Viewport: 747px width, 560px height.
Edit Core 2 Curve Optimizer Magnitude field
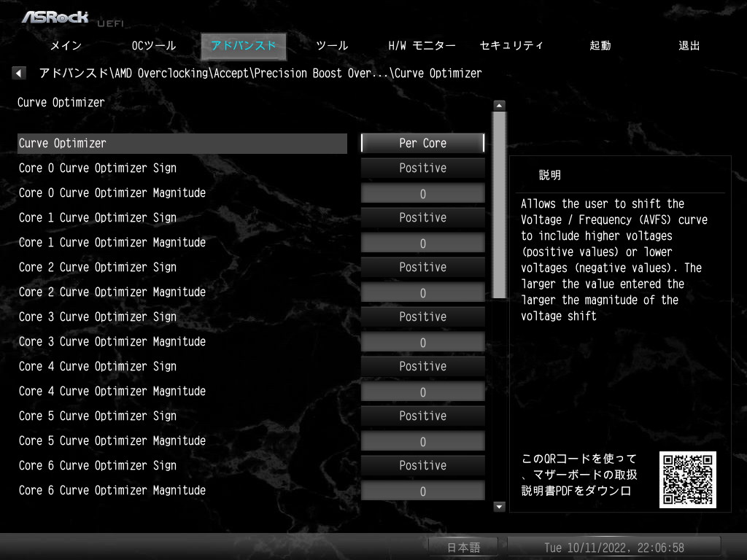(x=422, y=292)
